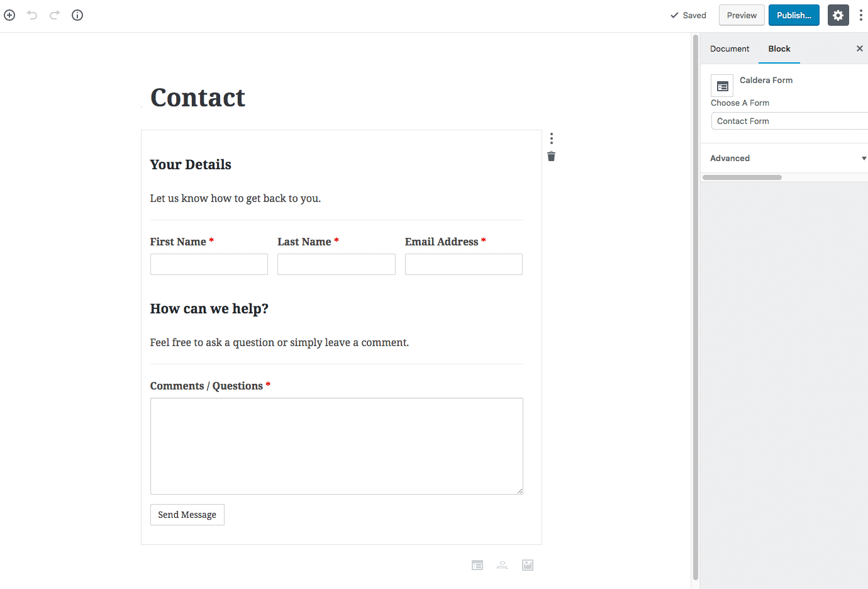This screenshot has height=589, width=868.
Task: Toggle the settings gear sidebar button
Action: click(838, 15)
